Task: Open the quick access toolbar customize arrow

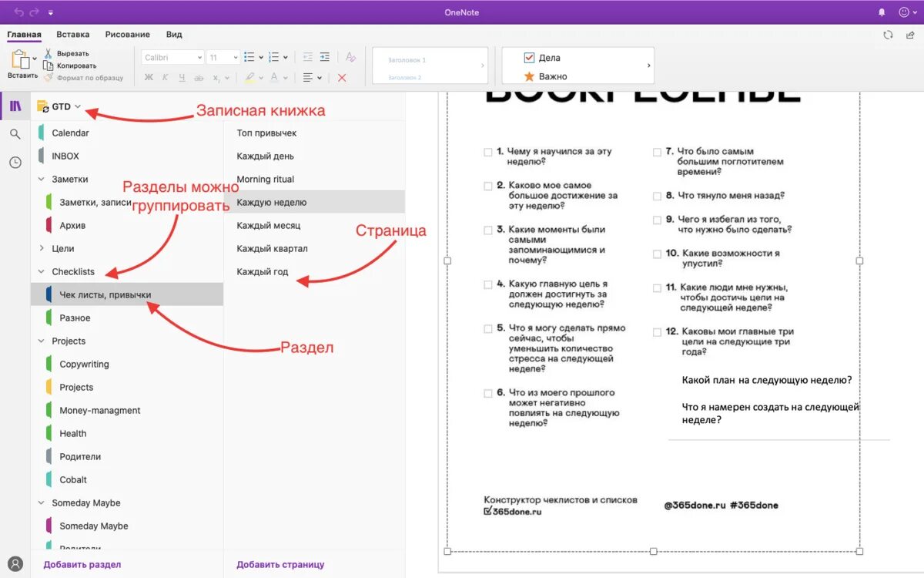Action: pos(50,12)
